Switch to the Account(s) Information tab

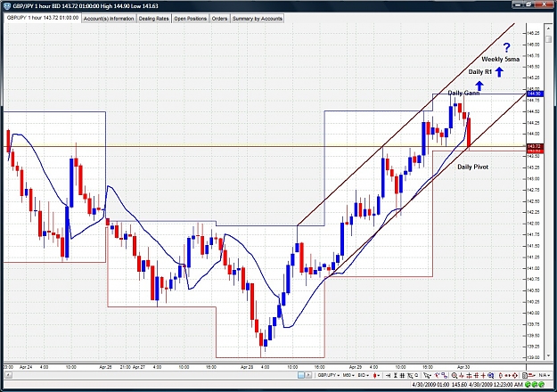coord(109,19)
